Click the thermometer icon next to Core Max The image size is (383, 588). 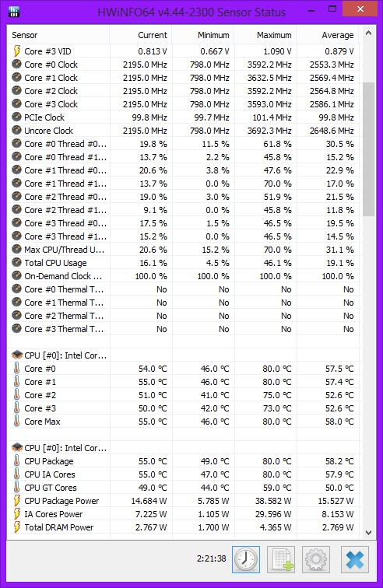[17, 421]
